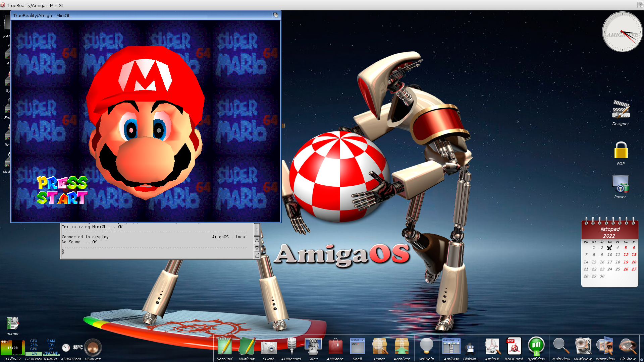Viewport: 644px width, 362px height.
Task: Open RNOComi.. PDF icon
Action: click(514, 346)
